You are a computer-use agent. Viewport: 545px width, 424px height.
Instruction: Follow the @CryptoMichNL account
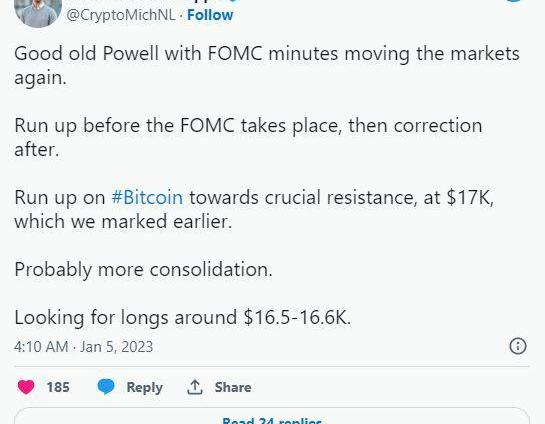pos(210,15)
